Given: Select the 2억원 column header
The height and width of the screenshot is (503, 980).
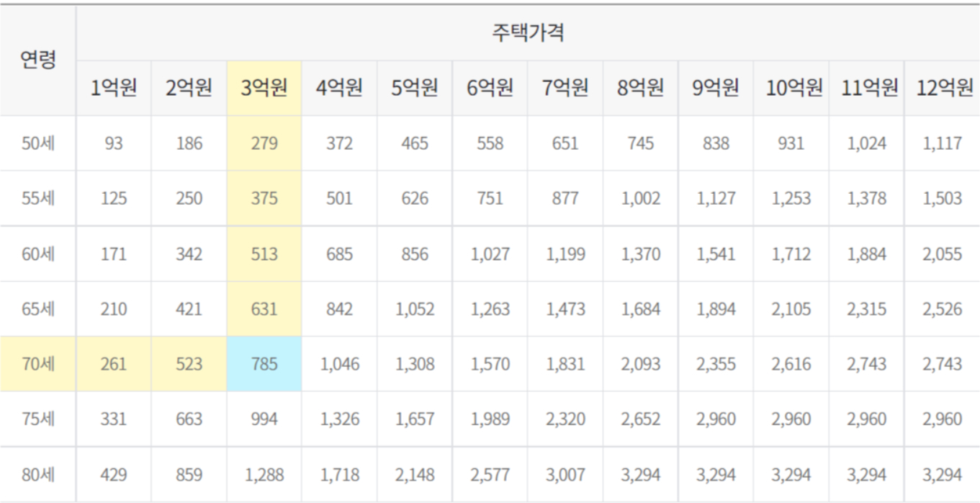Looking at the screenshot, I should [189, 88].
